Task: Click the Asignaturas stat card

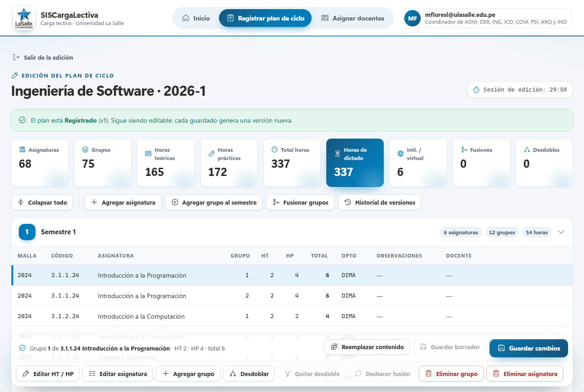Action: tap(40, 163)
